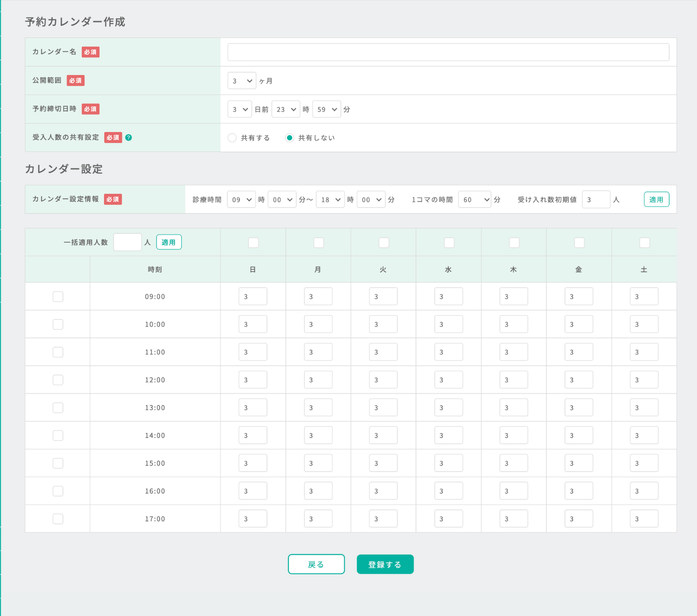Check the 月 (Monday) column checkbox
Image resolution: width=697 pixels, height=616 pixels.
318,242
